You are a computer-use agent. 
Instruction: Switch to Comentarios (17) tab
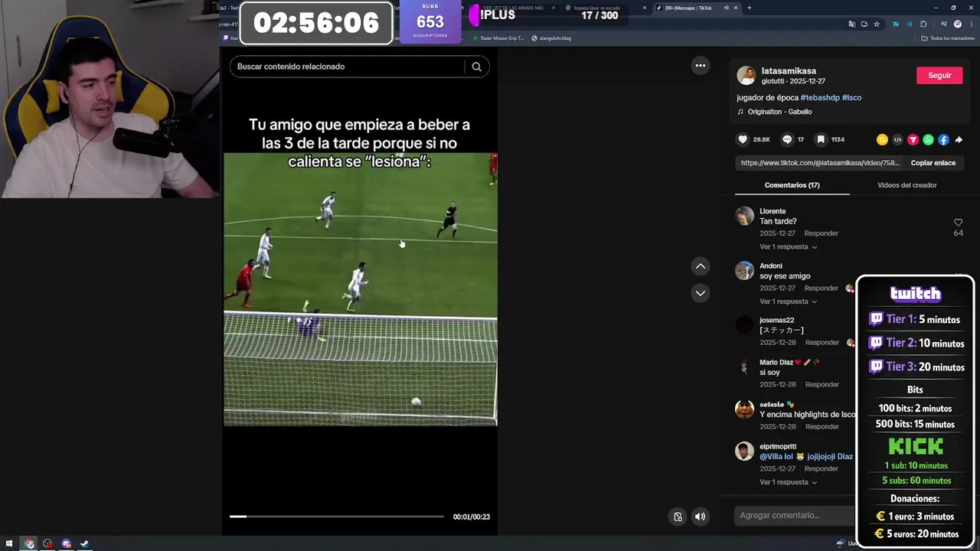792,185
